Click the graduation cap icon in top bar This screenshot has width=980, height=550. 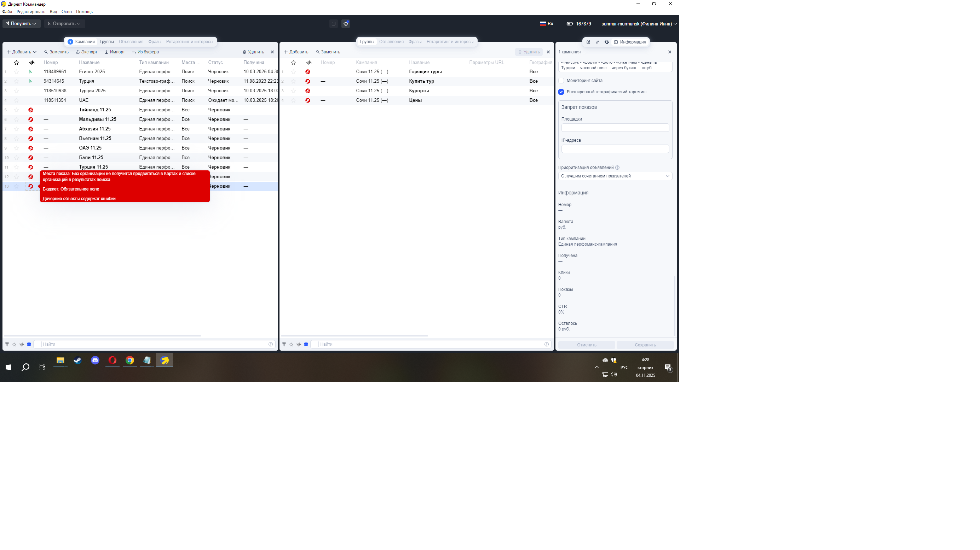pos(345,24)
